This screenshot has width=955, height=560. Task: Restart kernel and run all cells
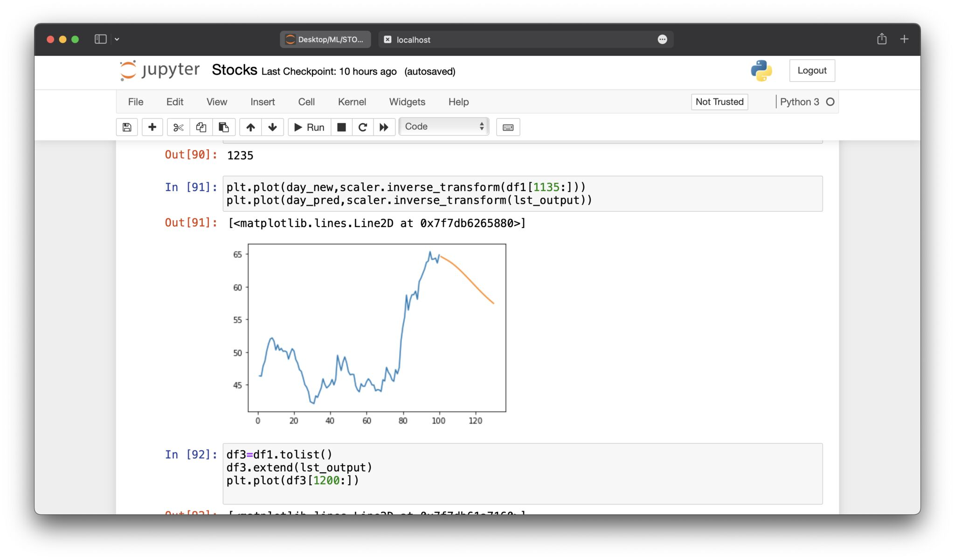384,127
